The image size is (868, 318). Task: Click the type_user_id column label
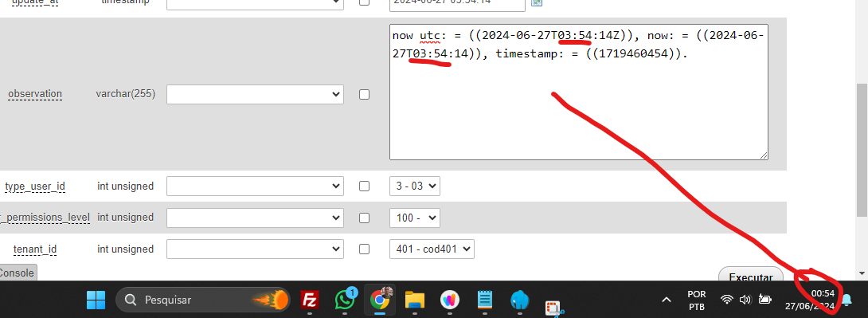coord(35,186)
